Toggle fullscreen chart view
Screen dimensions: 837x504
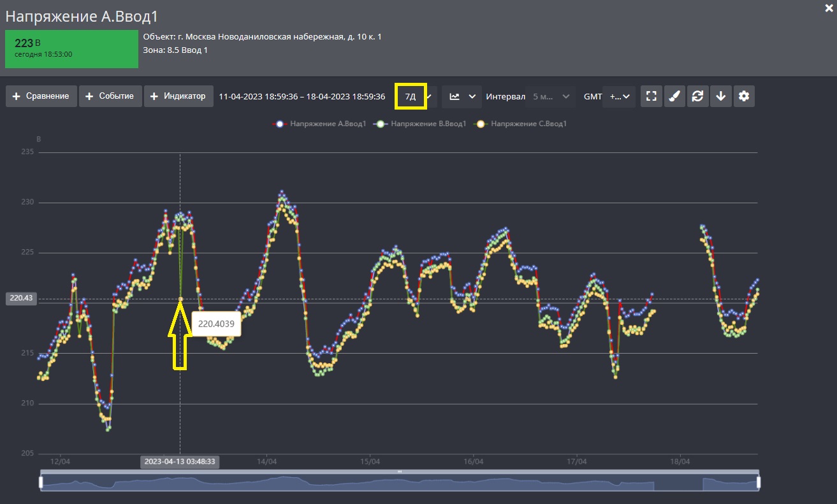pos(651,96)
